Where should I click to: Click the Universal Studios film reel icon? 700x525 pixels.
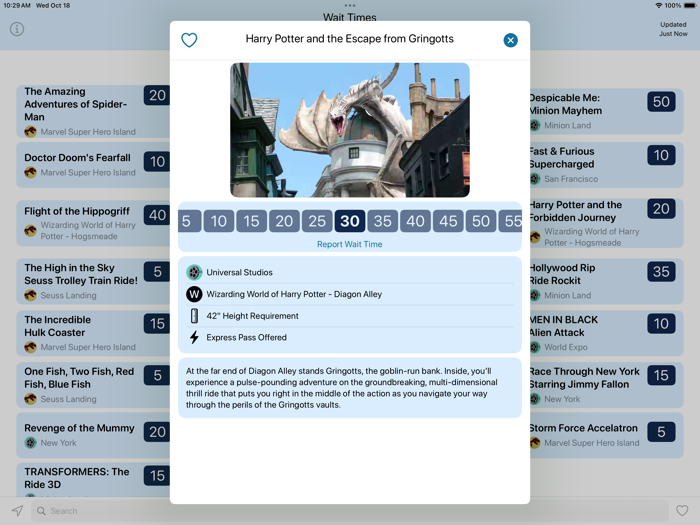194,272
